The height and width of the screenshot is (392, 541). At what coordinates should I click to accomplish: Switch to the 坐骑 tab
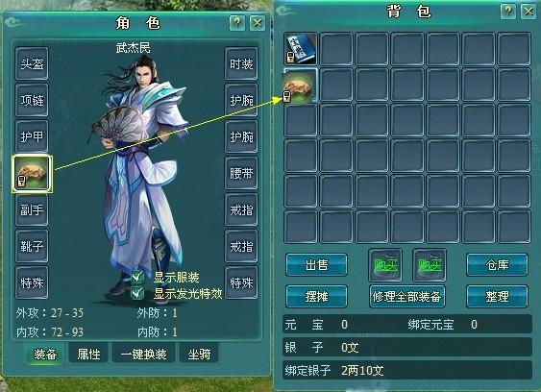point(199,354)
